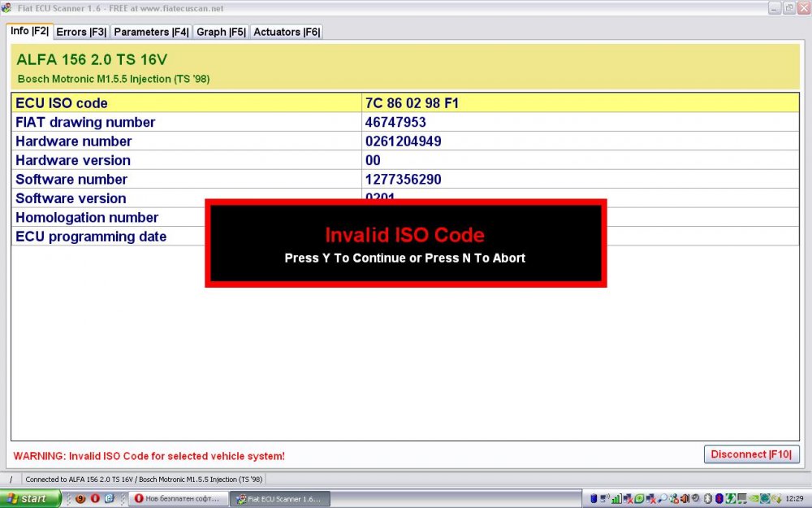Select the ECU ISO code row
Viewport: 812px width, 508px height.
pyautogui.click(x=187, y=103)
